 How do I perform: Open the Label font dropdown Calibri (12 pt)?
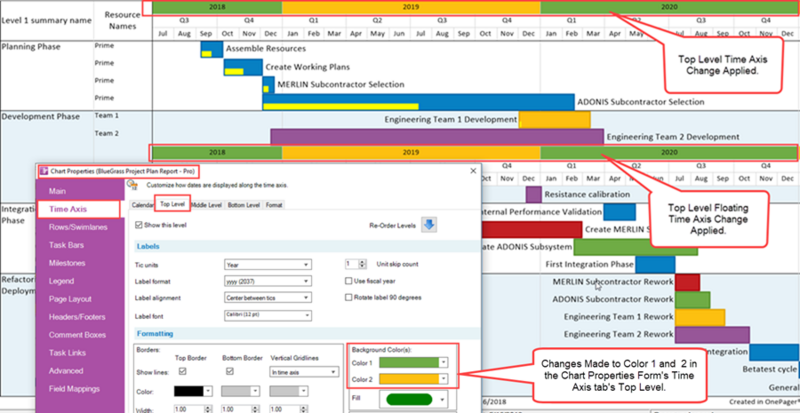coord(267,316)
